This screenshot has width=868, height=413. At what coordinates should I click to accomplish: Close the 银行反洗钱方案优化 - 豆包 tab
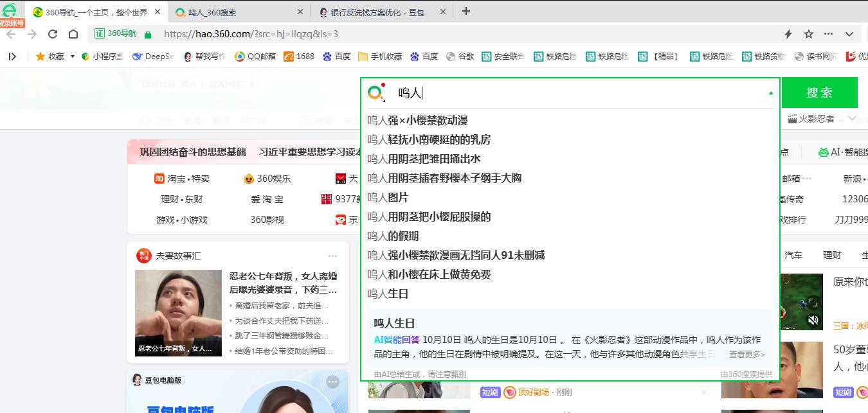[x=443, y=12]
